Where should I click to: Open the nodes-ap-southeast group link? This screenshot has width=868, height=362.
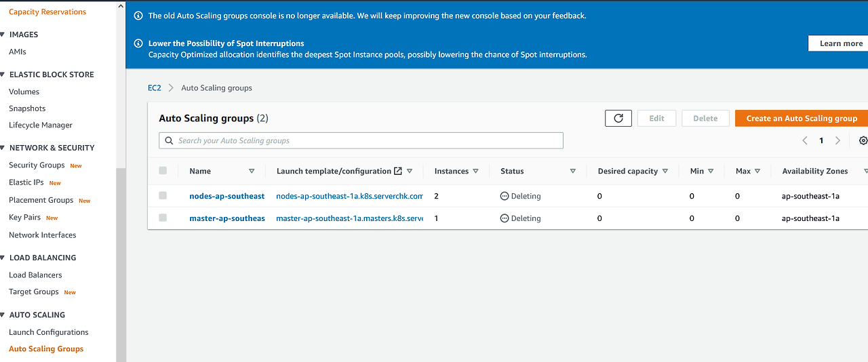[x=227, y=196]
